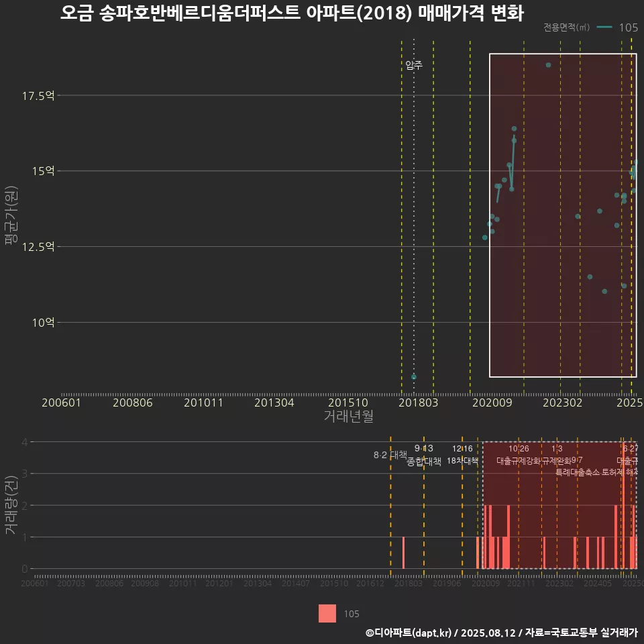Click the volume axis label 3
The width and height of the screenshot is (644, 644).
[x=25, y=474]
